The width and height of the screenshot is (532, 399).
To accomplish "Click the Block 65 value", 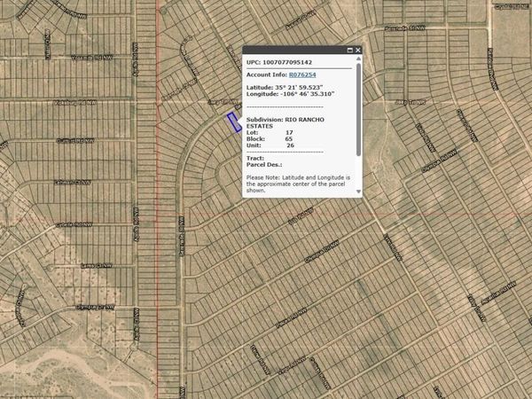I will click(289, 139).
